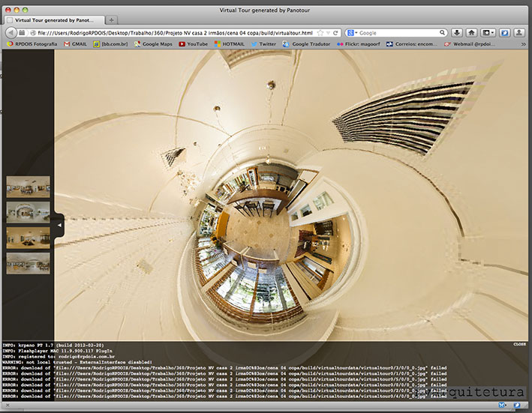Open the YouTube bookmark

193,44
